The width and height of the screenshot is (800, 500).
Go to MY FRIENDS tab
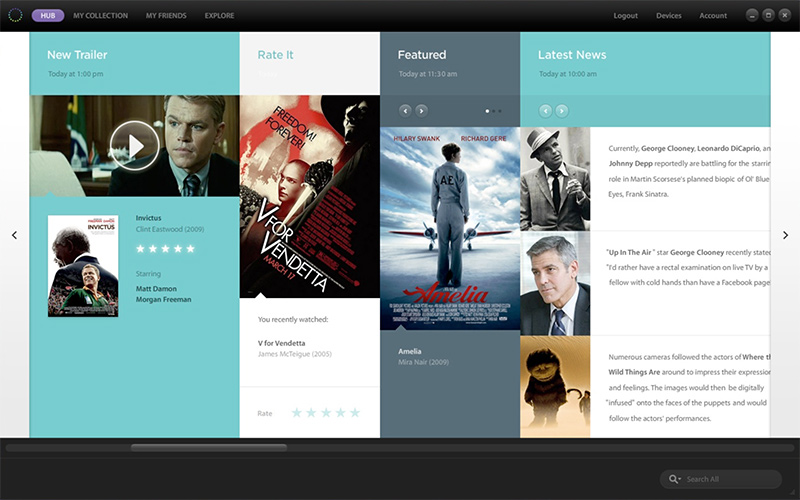click(166, 16)
